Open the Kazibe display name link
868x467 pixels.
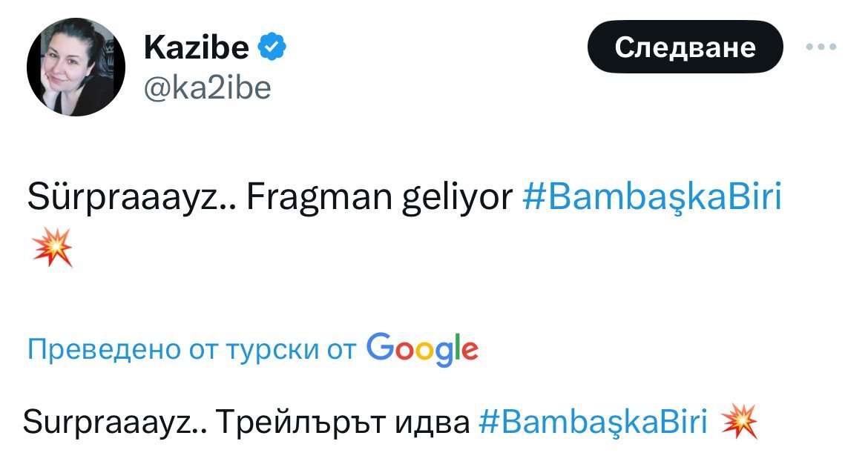[x=196, y=48]
